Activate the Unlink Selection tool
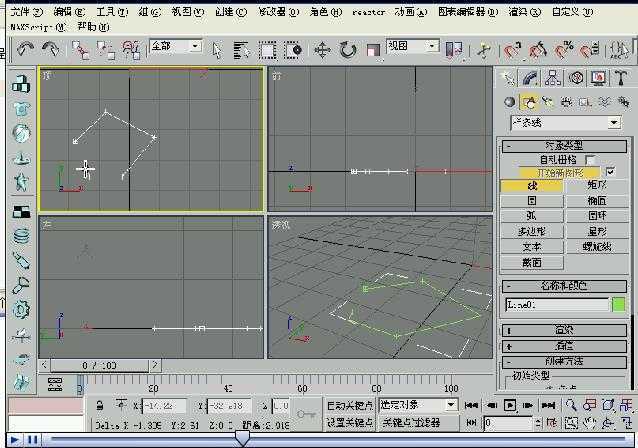 point(105,50)
